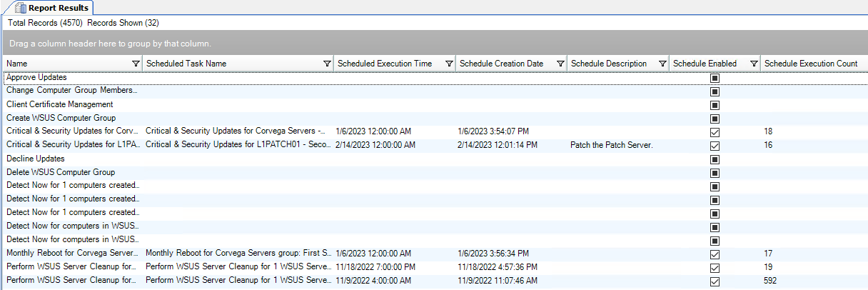Screen dimensions: 868x290
Task: Toggle Schedule Enabled checkbox for Approve Updates
Action: (x=715, y=78)
